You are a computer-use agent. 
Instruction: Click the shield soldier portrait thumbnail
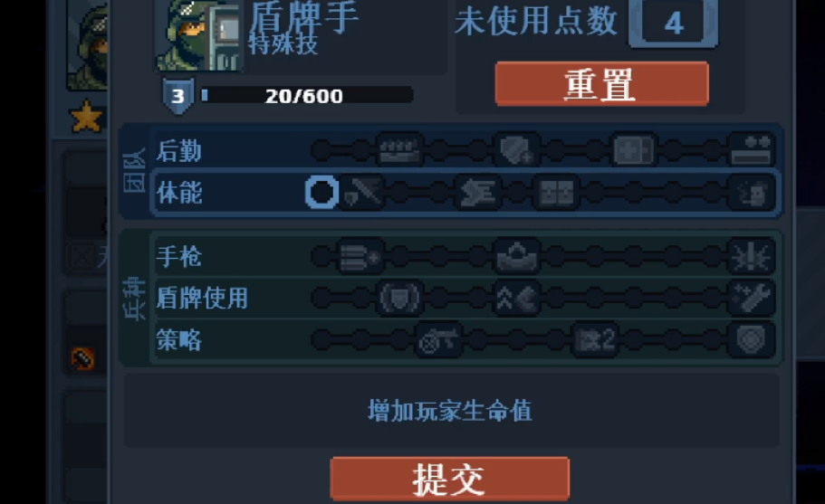(199, 35)
